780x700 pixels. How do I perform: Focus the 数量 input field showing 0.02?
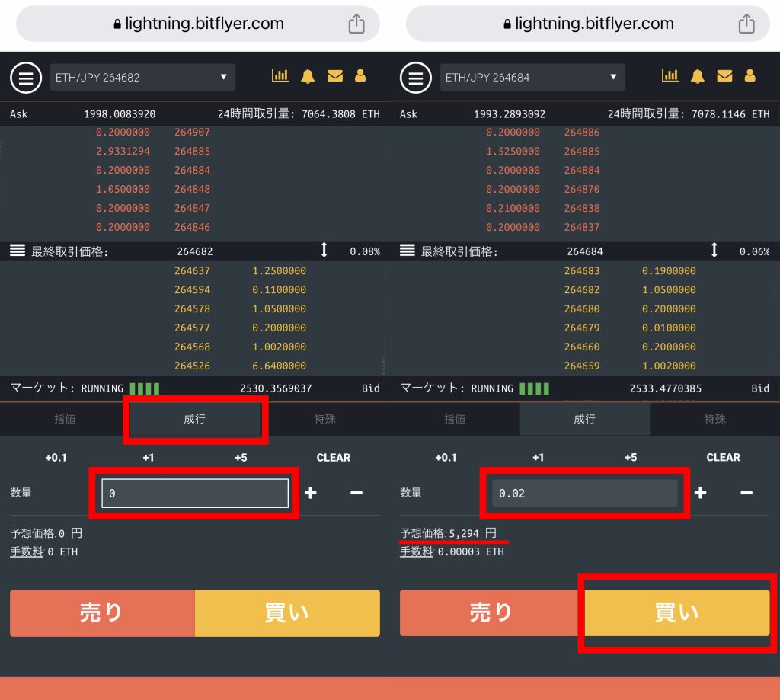[584, 493]
